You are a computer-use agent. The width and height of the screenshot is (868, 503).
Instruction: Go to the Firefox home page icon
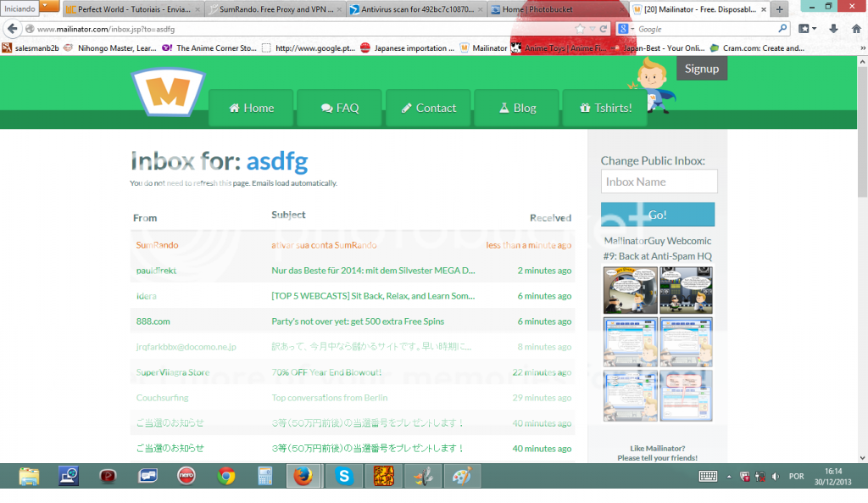coord(854,29)
